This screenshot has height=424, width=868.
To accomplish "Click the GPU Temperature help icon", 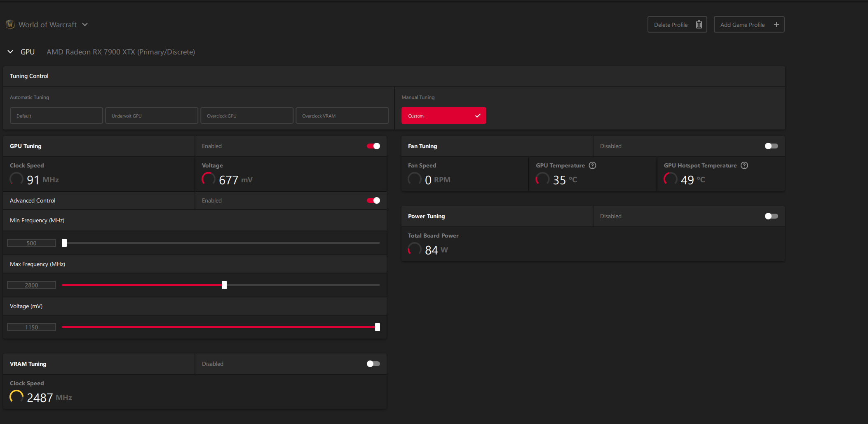I will (592, 165).
